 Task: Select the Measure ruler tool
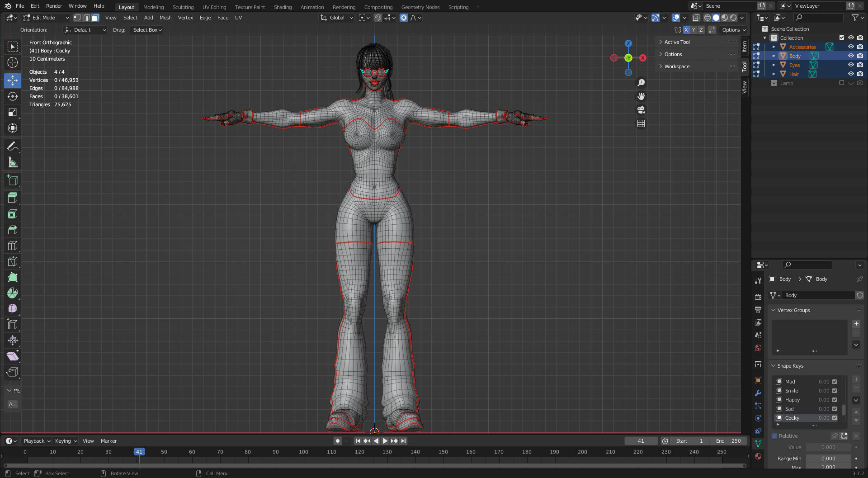[x=13, y=162]
